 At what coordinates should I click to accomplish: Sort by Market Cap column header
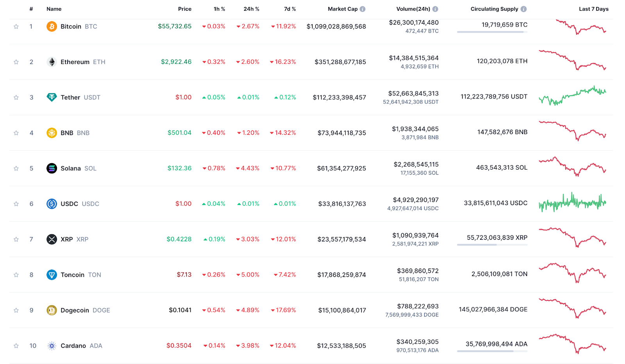pos(343,9)
